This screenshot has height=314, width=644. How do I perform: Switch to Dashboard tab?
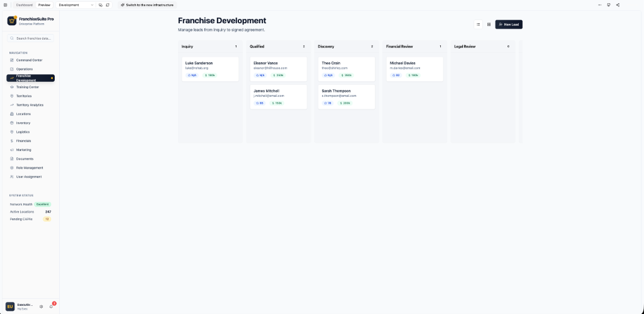(25, 5)
